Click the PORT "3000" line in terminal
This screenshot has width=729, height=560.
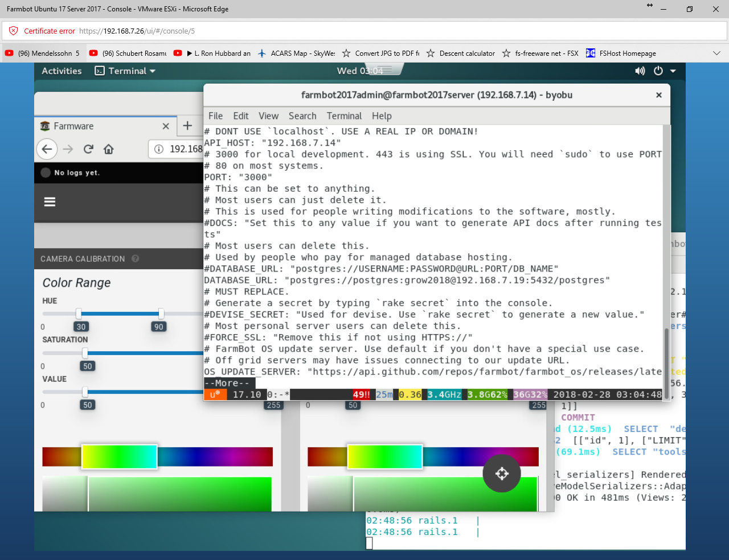(x=238, y=177)
